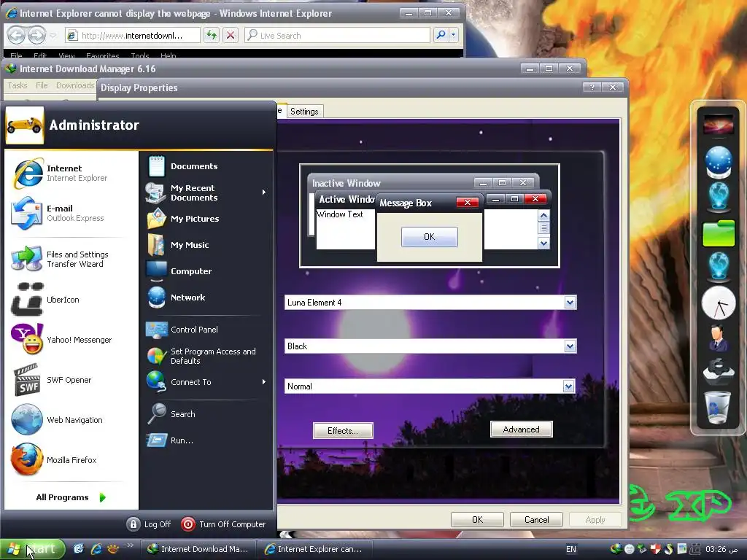Click the theme preview Message Box OK button

point(429,237)
